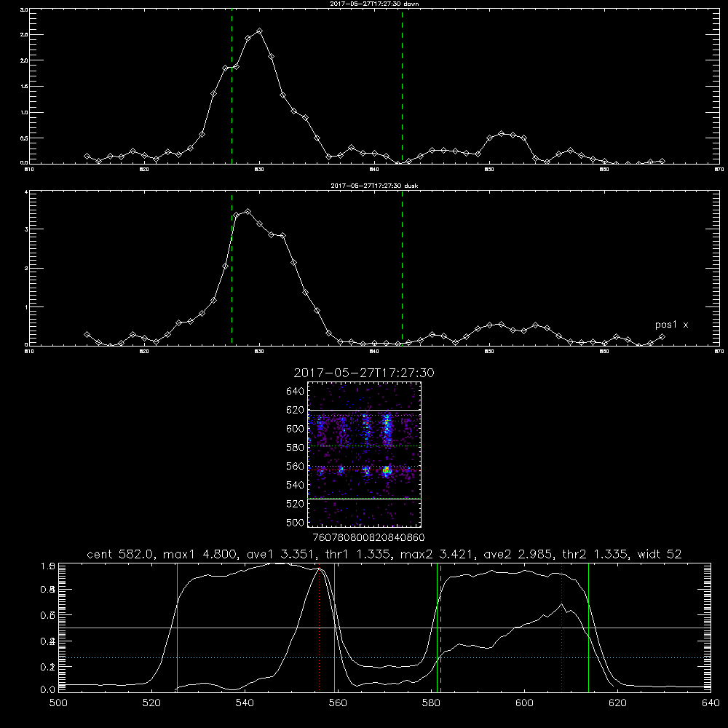This screenshot has height=728, width=728.
Task: Click the '520' y-axis label beside spectral image
Action: tap(296, 504)
